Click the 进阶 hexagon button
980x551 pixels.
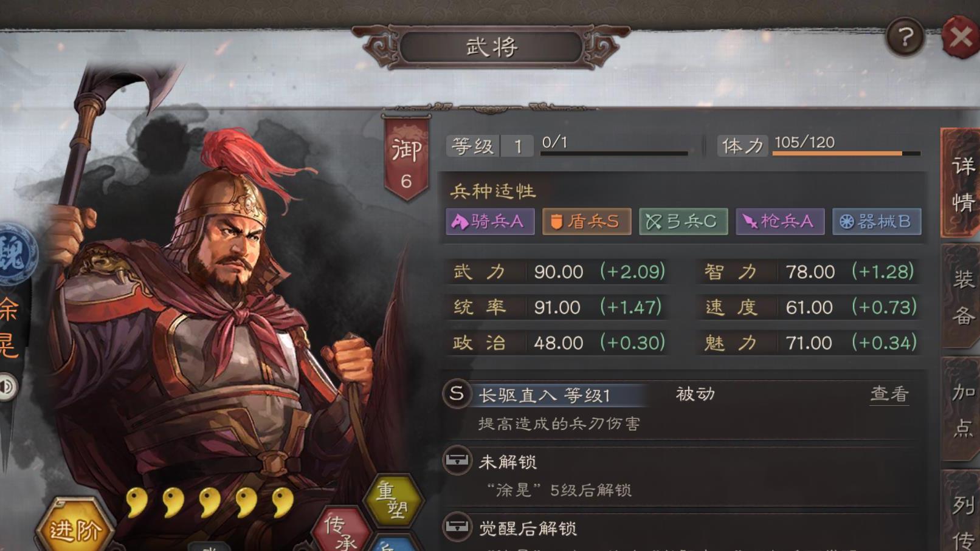pos(75,526)
